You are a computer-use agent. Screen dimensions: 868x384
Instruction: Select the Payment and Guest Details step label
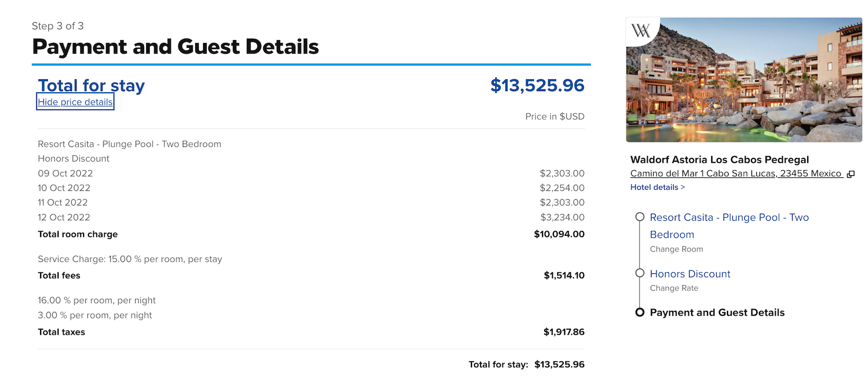tap(717, 312)
